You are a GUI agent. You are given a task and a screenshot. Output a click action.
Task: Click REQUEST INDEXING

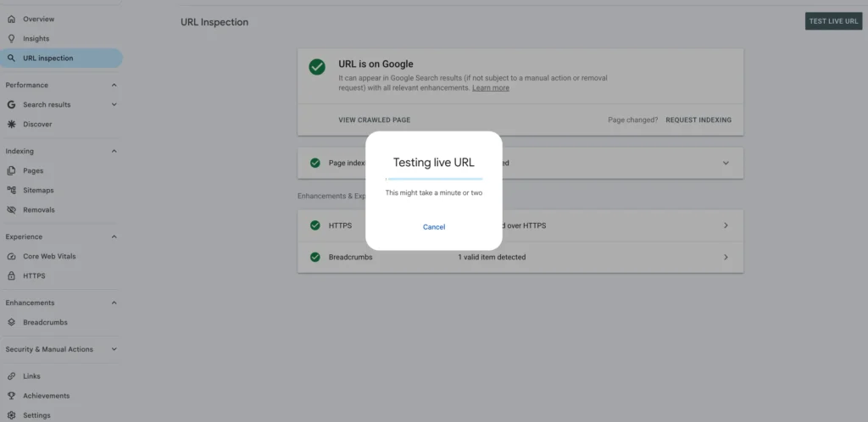[698, 119]
